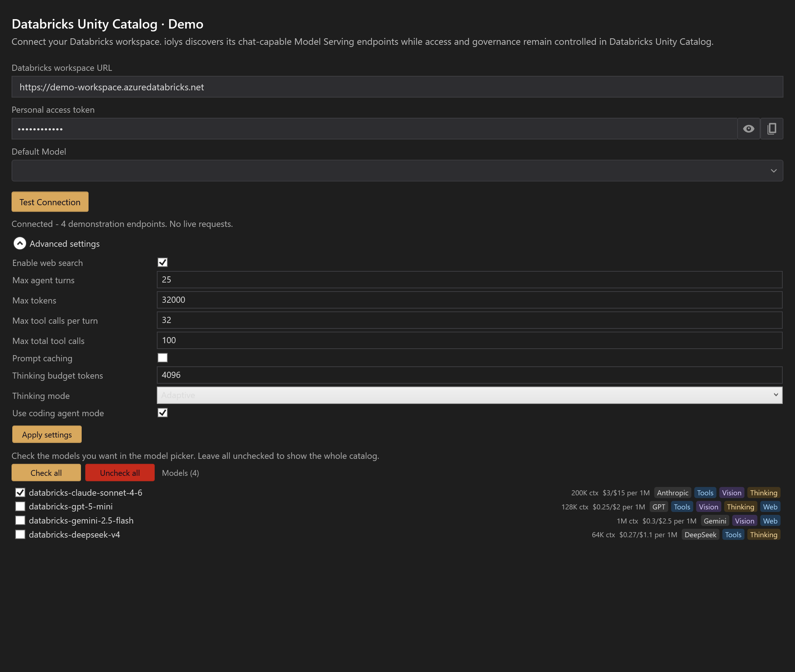
Task: Edit the Max agent turns field
Action: (x=469, y=280)
